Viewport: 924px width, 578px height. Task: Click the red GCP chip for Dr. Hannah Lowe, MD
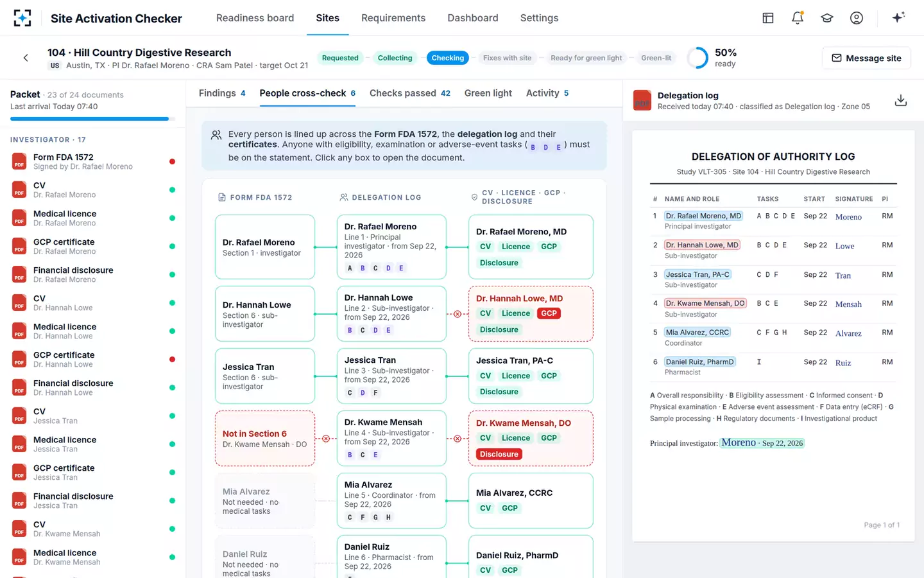pos(549,313)
